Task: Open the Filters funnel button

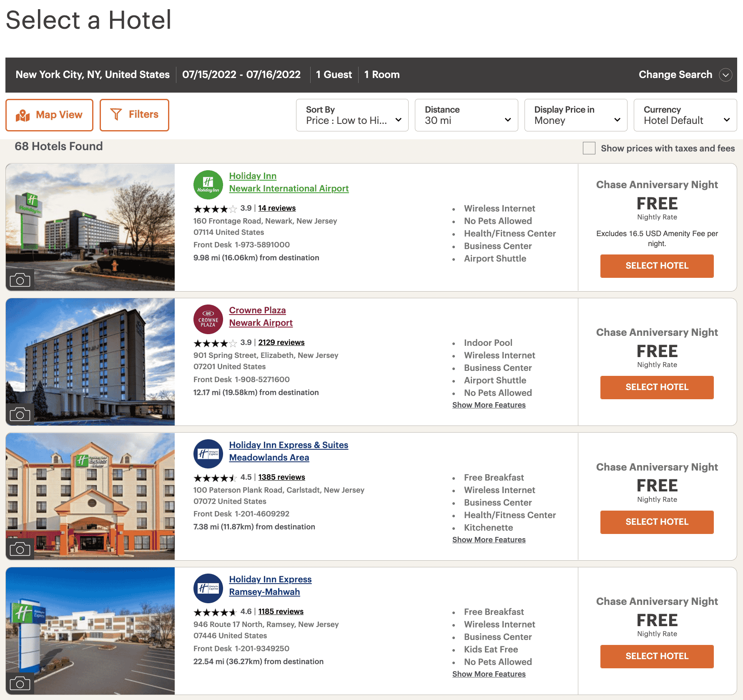Action: click(134, 115)
